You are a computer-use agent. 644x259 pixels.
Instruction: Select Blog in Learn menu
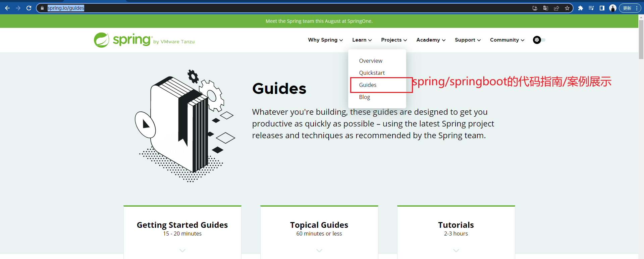coord(365,97)
